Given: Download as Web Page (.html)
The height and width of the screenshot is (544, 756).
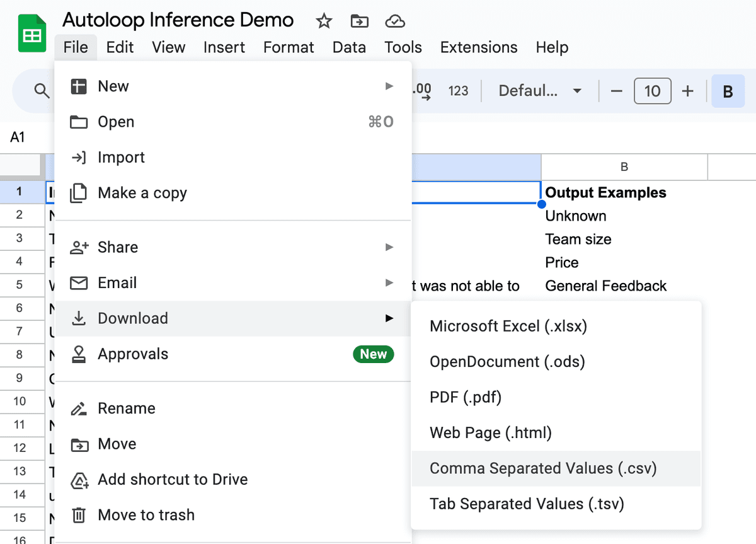Looking at the screenshot, I should pos(556,433).
